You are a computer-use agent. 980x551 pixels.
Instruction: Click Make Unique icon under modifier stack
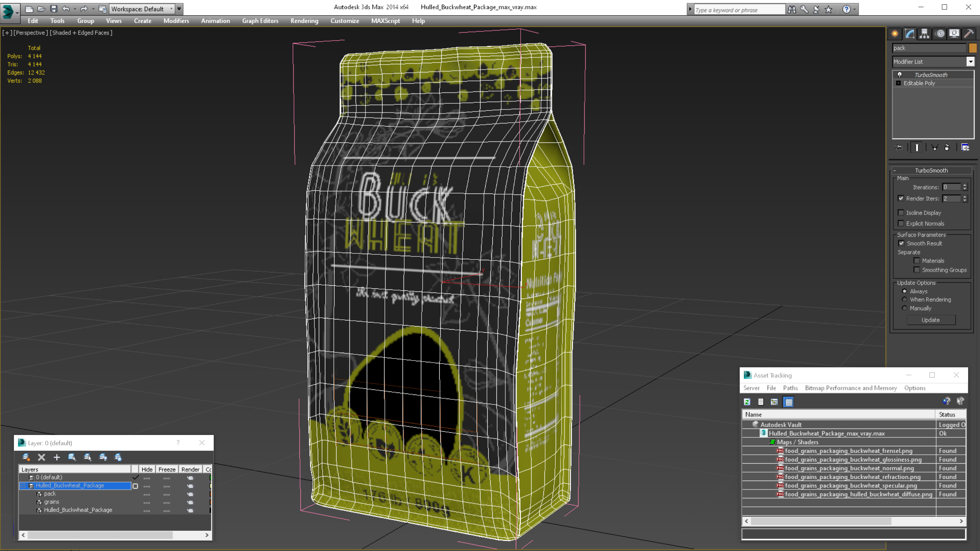tap(934, 147)
